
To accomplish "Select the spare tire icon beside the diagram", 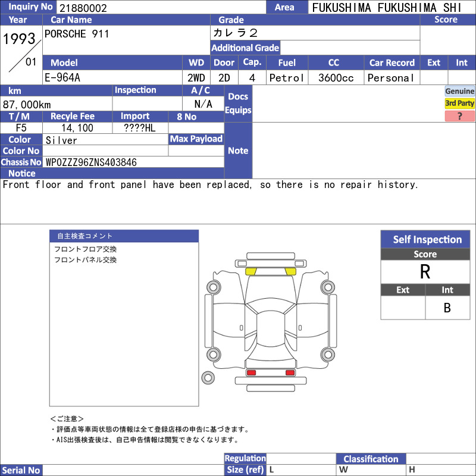I will [208, 377].
